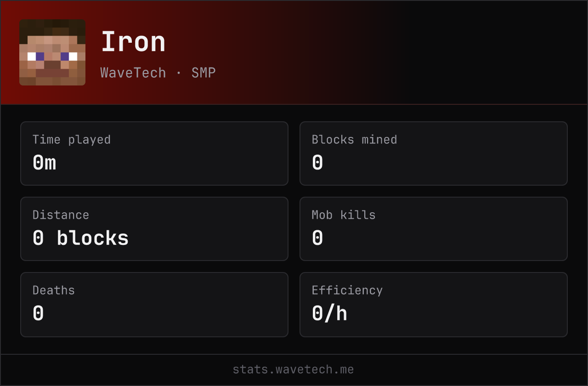Click the Time played label
Viewport: 588px width, 386px height.
pos(72,139)
